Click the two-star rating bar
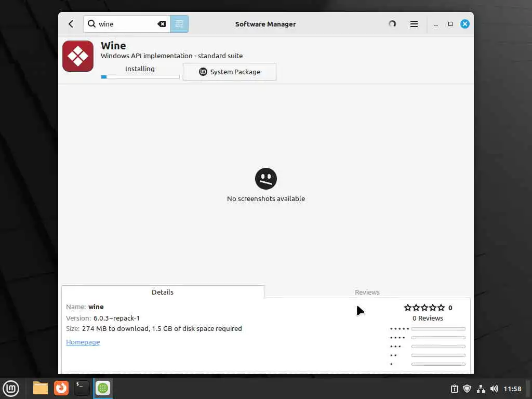 [438, 355]
